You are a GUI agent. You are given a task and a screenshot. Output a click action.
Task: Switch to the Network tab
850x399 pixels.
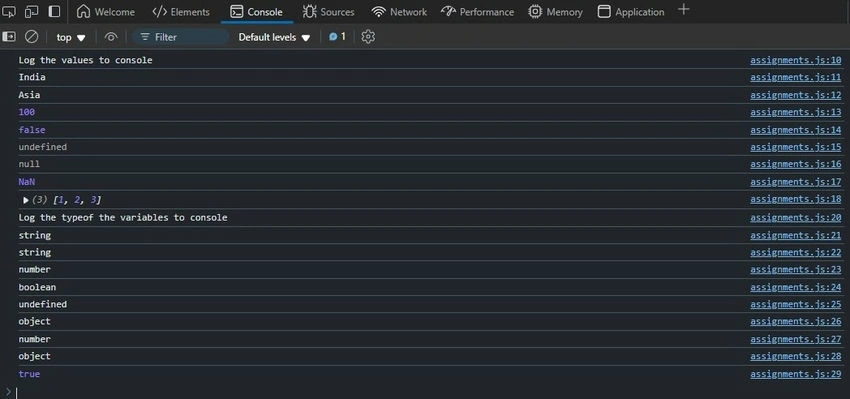(x=400, y=11)
